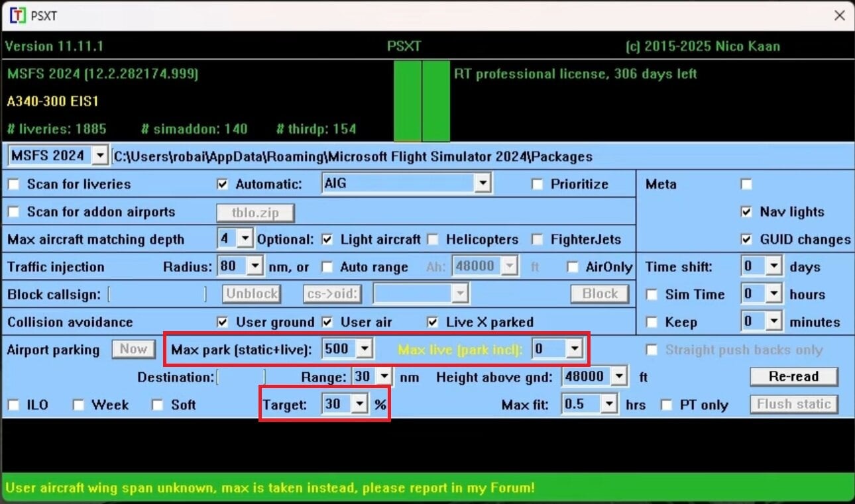This screenshot has height=504, width=855.
Task: Tick the Week checkbox
Action: [x=78, y=405]
